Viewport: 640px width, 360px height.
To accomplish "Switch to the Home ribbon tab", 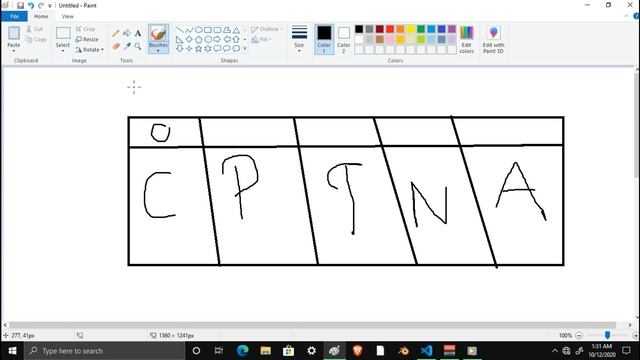I will 41,16.
